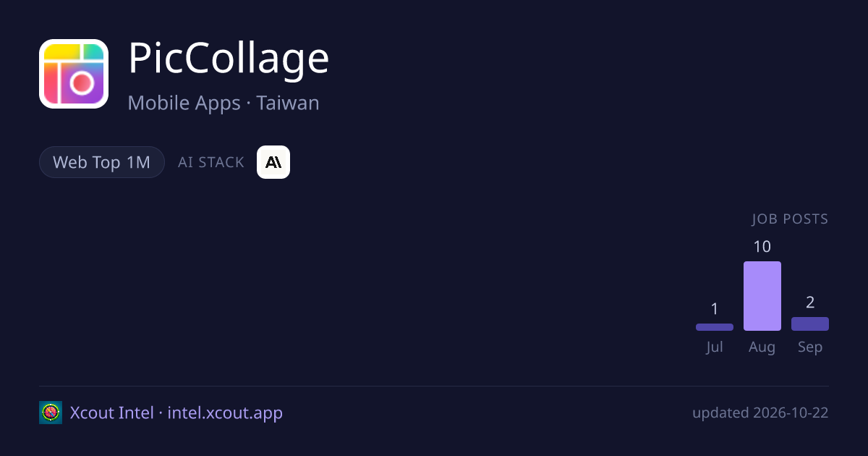Click the Sep axis label

(x=810, y=347)
